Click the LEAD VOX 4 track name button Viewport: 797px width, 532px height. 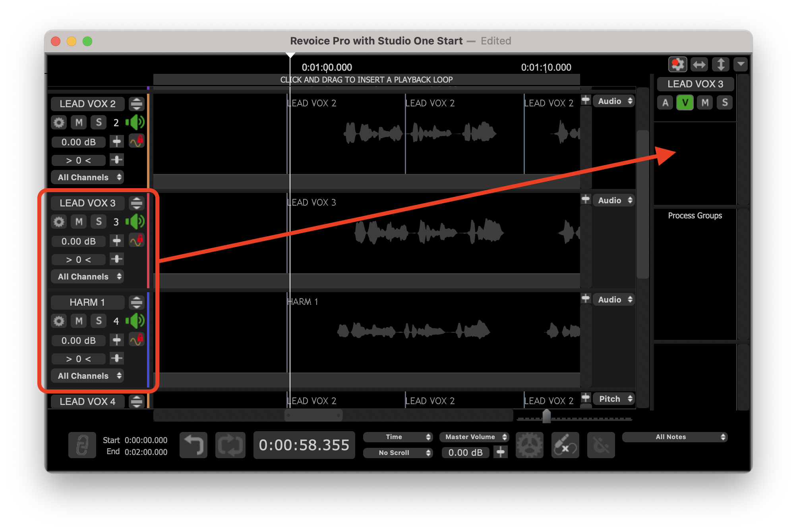tap(87, 401)
